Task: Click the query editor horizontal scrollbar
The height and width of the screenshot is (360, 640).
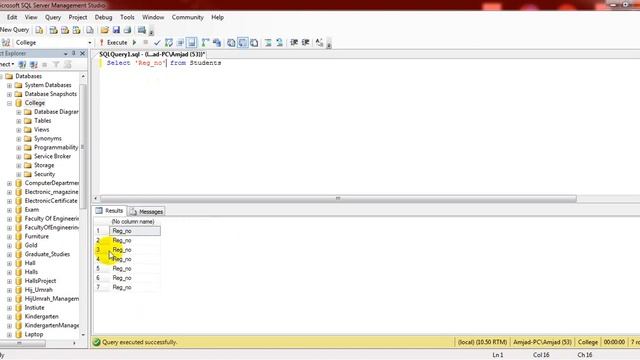Action: [338, 198]
